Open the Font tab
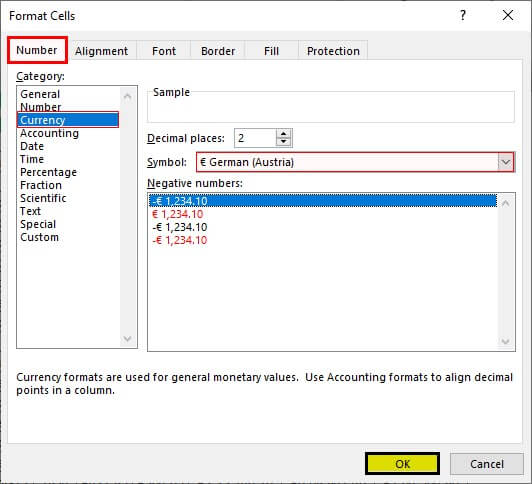 (x=164, y=51)
